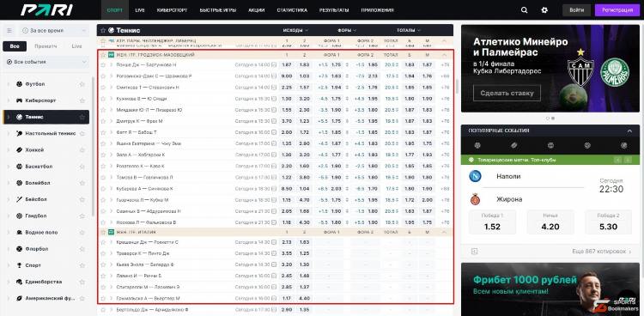
Task: Star Футбол in the sidebar favorites
Action: click(82, 84)
